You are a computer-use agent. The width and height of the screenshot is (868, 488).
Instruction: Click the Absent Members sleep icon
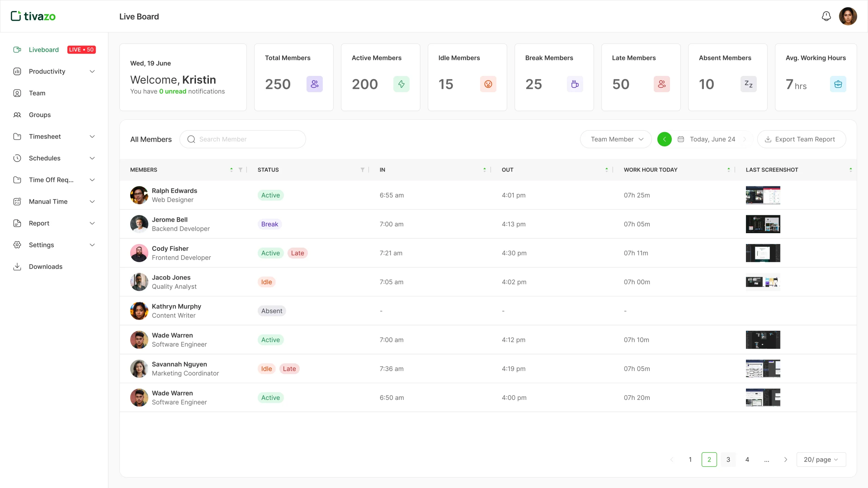(748, 84)
